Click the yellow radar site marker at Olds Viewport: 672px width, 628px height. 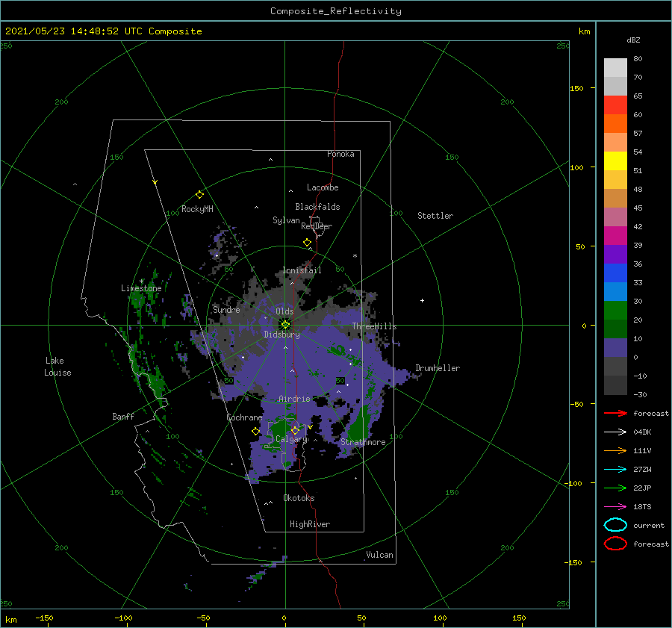pos(285,325)
